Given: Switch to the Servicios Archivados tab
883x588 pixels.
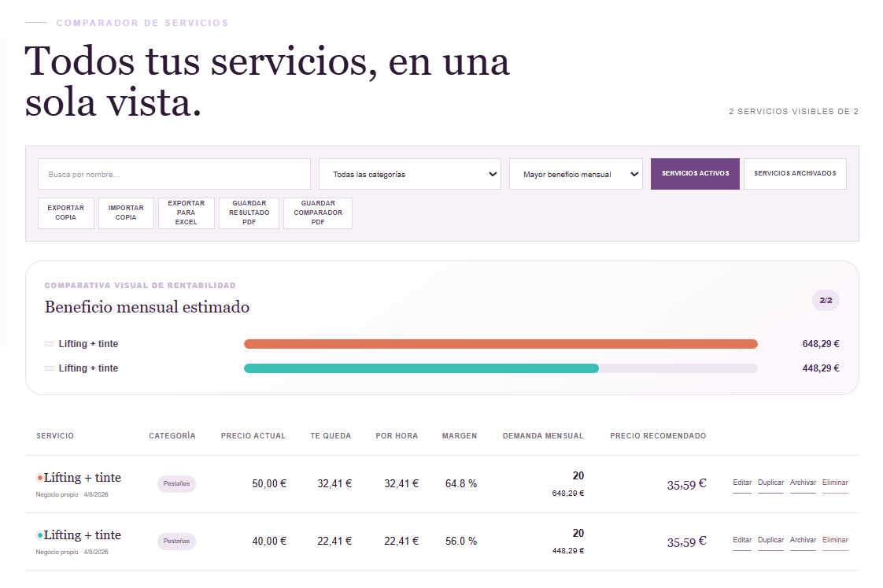Looking at the screenshot, I should [795, 173].
